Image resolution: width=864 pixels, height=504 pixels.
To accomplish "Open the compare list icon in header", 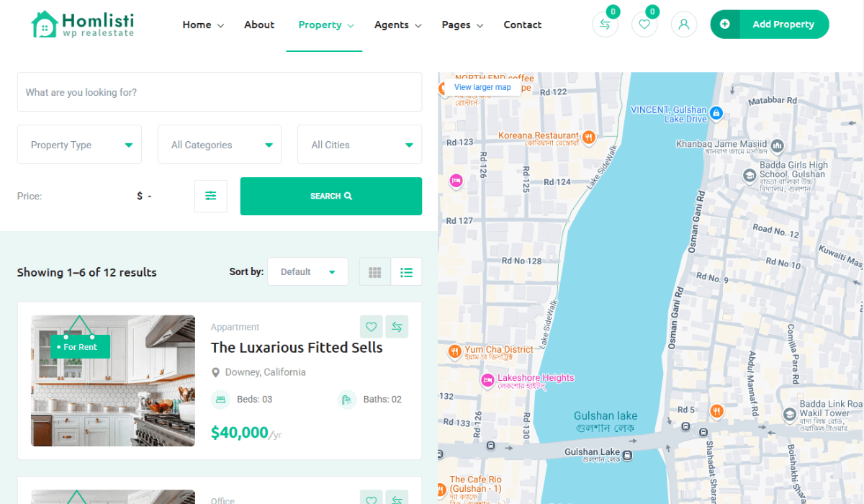I will point(605,24).
